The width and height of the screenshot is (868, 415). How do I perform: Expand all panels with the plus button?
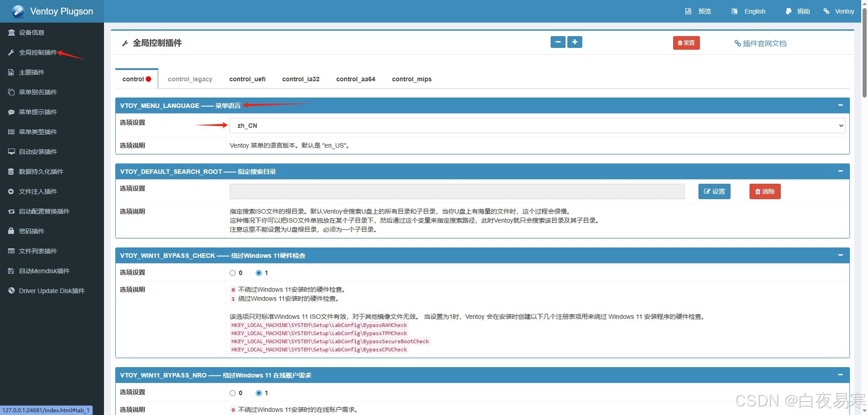point(575,42)
